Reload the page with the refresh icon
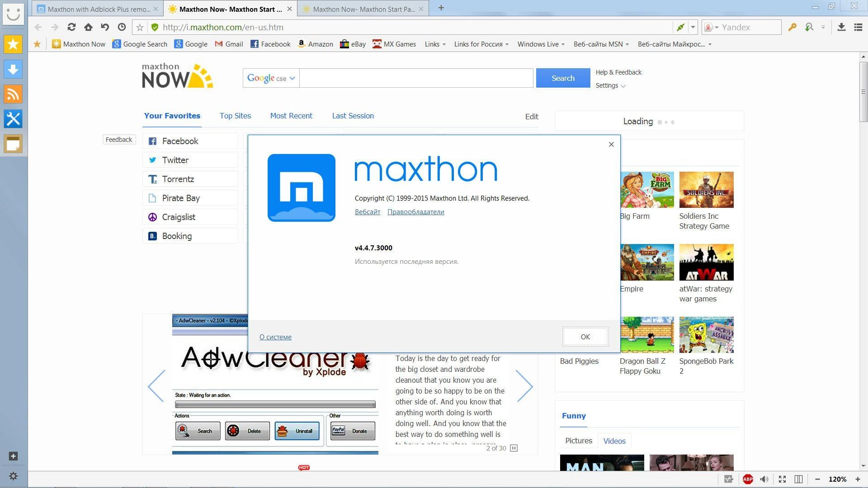This screenshot has width=868, height=488. (71, 27)
